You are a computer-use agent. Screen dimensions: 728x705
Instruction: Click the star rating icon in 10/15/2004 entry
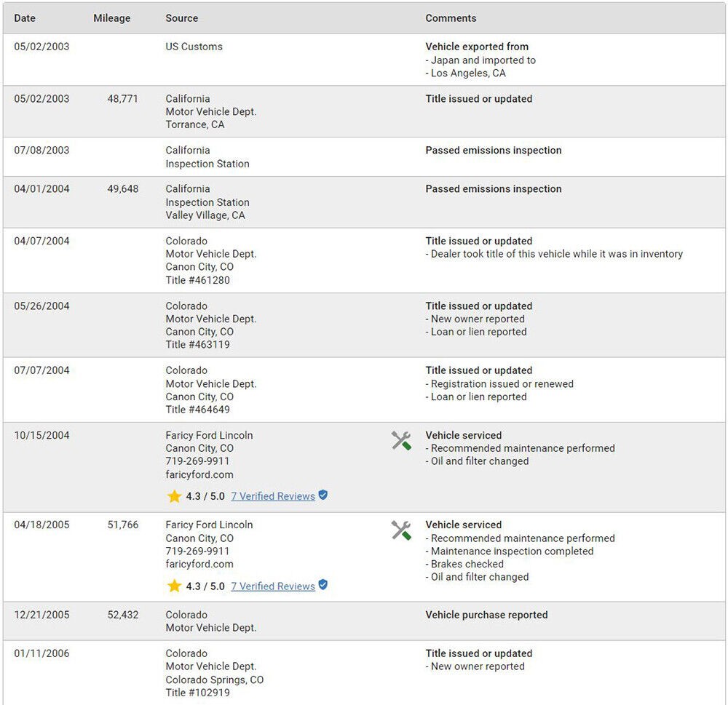(174, 496)
